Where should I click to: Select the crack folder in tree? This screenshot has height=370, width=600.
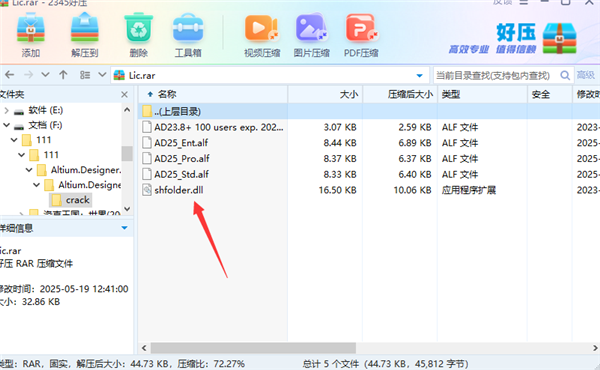point(71,200)
